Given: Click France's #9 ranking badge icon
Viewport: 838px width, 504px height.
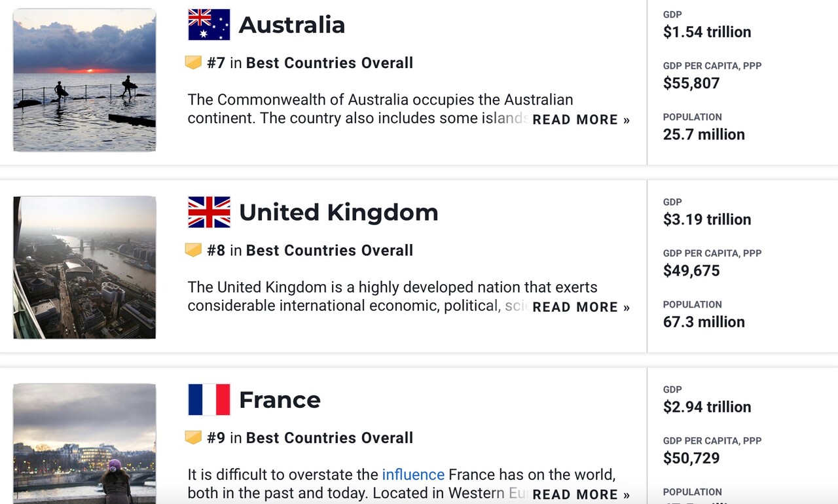Looking at the screenshot, I should 193,437.
